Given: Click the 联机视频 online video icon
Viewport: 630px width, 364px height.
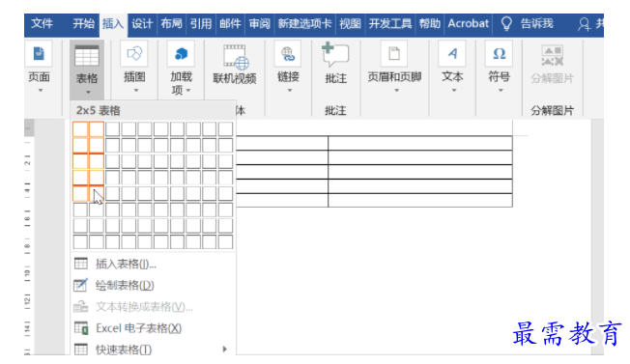Looking at the screenshot, I should (x=236, y=57).
